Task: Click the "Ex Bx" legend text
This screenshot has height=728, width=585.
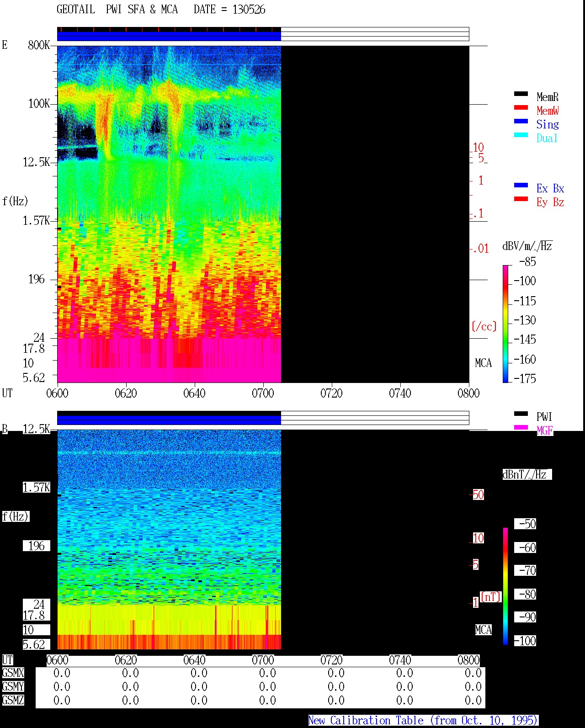Action: [550, 188]
